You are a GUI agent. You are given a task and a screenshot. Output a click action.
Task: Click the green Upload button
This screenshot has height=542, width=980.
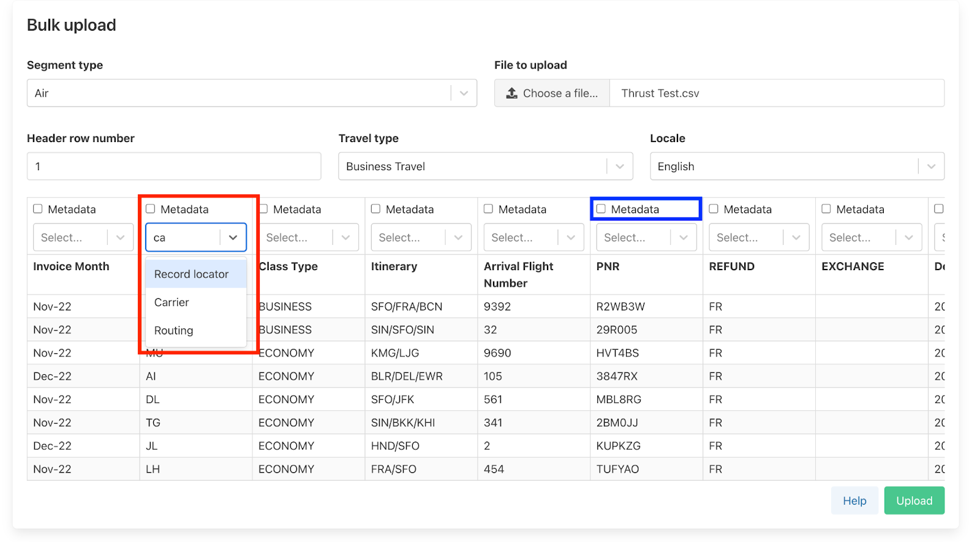click(914, 501)
